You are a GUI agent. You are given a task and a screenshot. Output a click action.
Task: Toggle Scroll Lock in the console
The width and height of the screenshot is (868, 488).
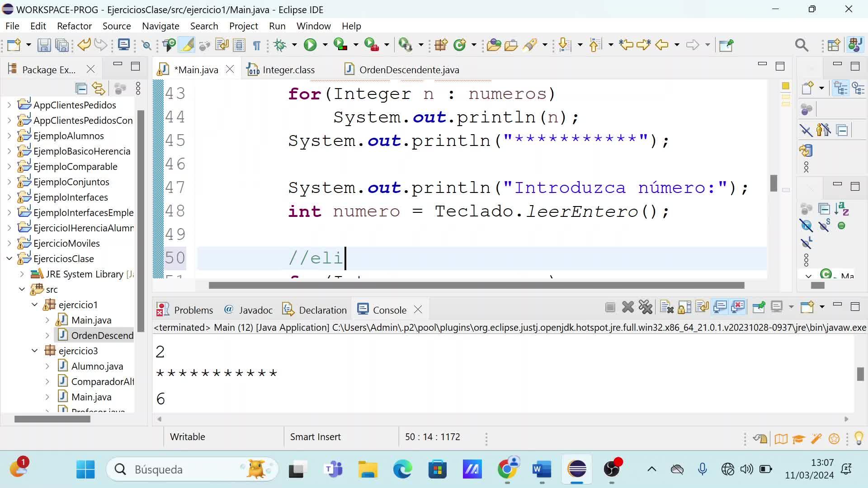pos(684,308)
